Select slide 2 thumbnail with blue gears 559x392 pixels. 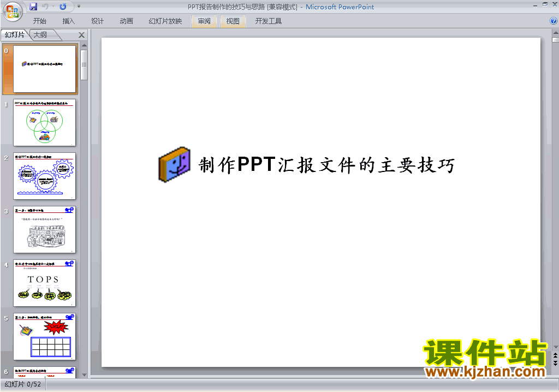[x=45, y=176]
